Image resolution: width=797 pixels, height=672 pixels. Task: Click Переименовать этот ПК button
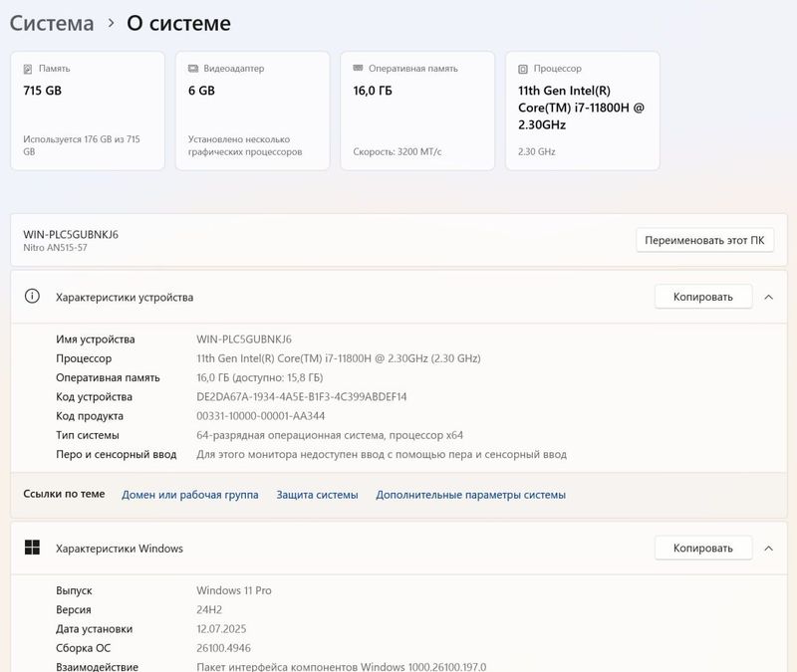[704, 240]
